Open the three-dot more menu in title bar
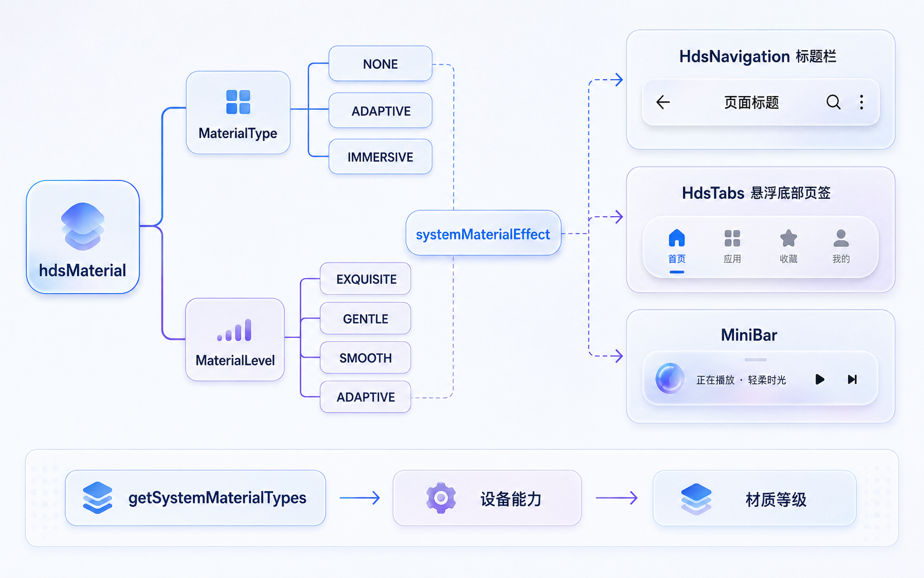The image size is (924, 578). point(862,102)
